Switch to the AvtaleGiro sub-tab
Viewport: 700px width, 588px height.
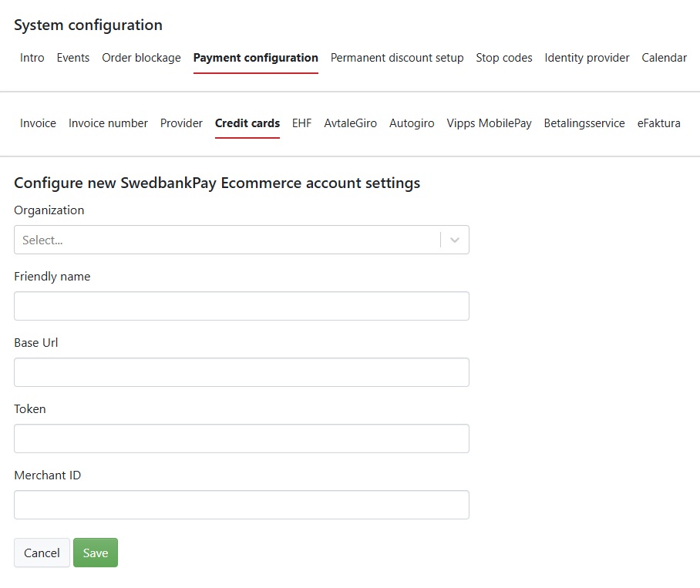[351, 123]
